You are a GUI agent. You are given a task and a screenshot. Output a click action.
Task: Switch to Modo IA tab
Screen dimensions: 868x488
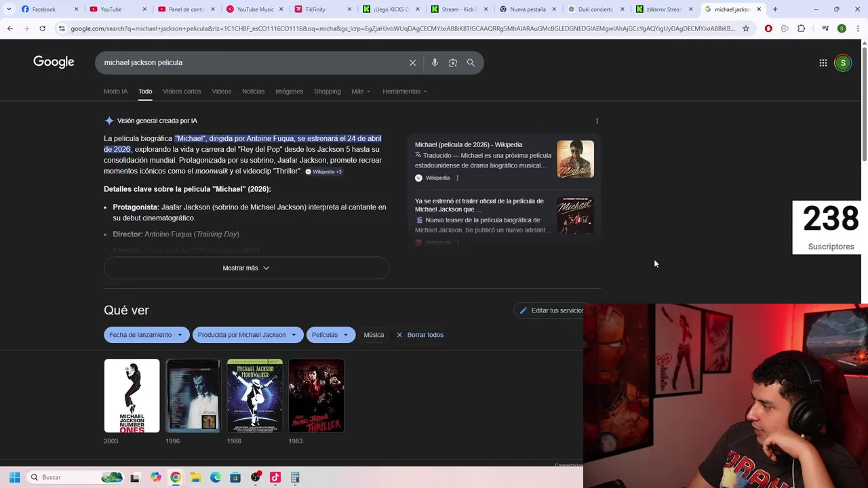click(115, 91)
